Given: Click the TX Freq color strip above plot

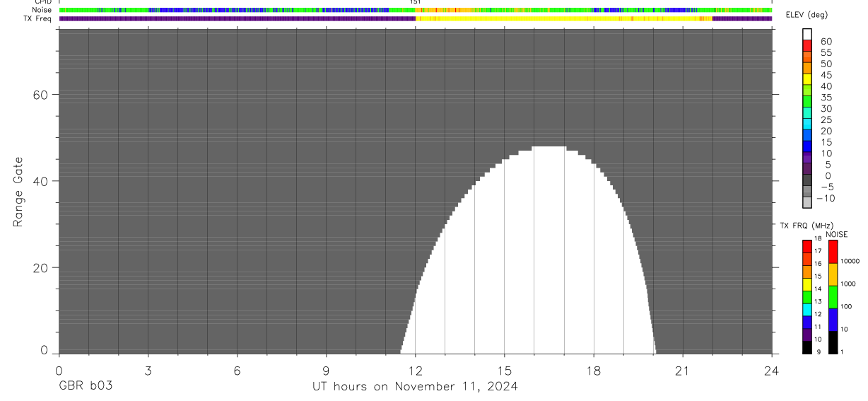Looking at the screenshot, I should click(416, 19).
